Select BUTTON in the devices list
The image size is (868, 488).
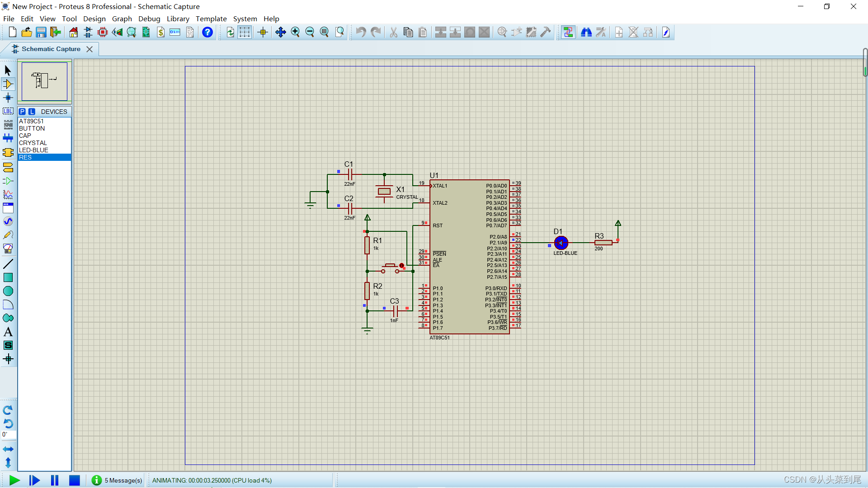[44, 128]
